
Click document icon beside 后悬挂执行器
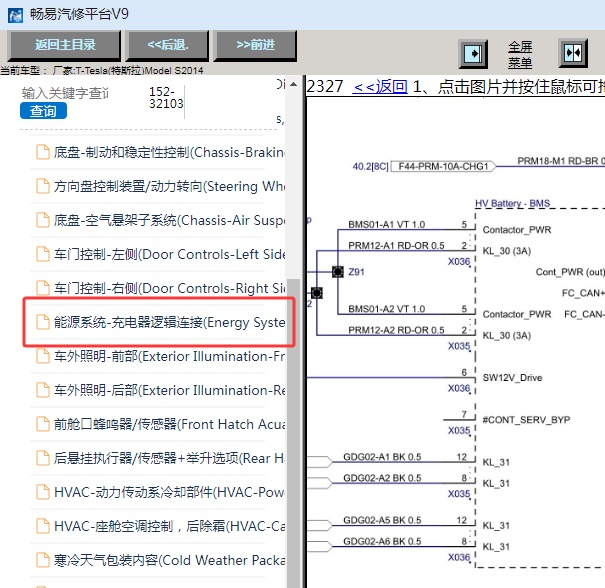point(43,458)
